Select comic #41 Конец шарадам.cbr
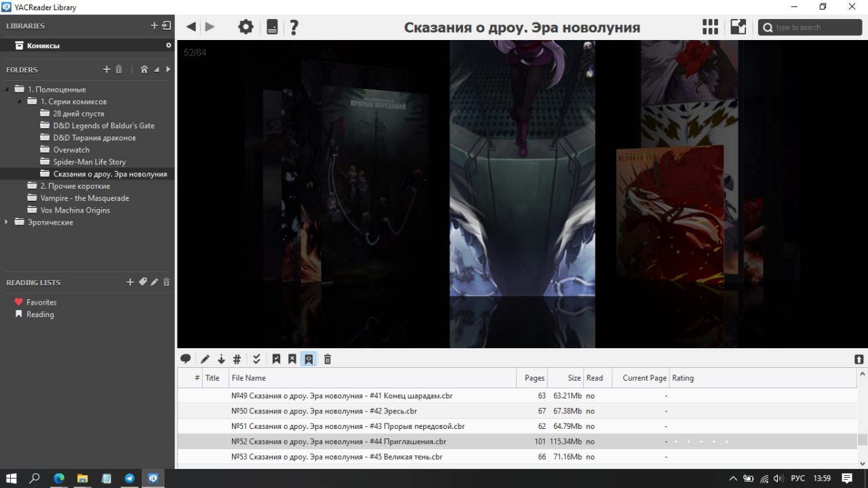Viewport: 868px width, 488px height. coord(517,395)
